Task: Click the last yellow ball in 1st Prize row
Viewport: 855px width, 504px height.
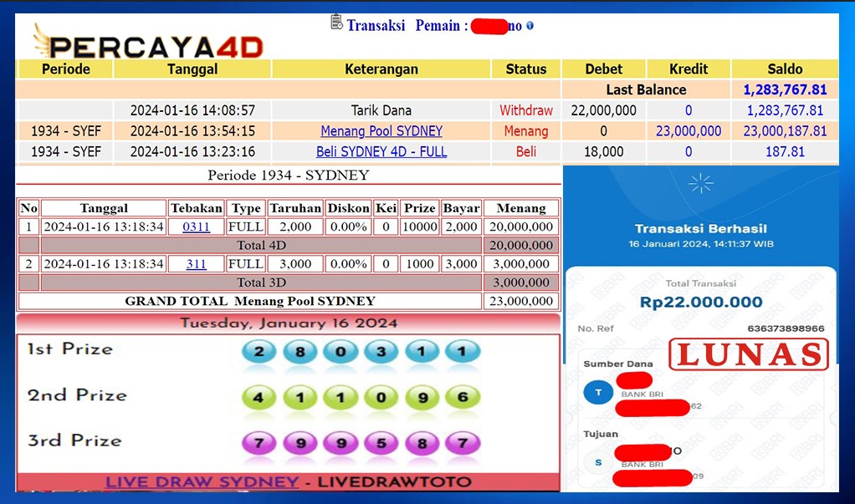Action: pos(463,354)
